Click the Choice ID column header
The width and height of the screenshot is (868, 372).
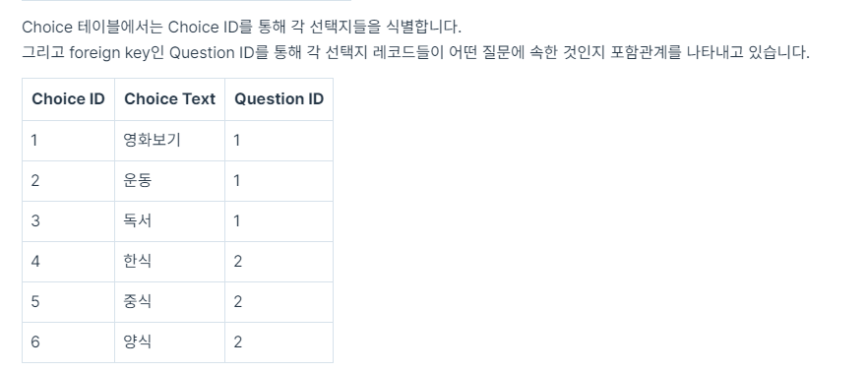68,99
